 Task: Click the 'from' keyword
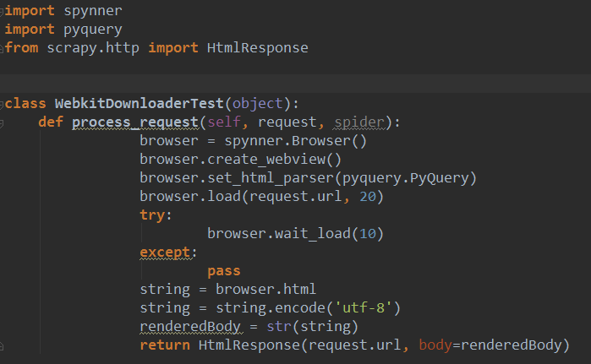coord(21,48)
